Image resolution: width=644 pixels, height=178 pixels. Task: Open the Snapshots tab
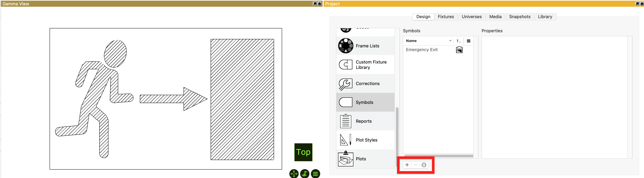(x=519, y=17)
